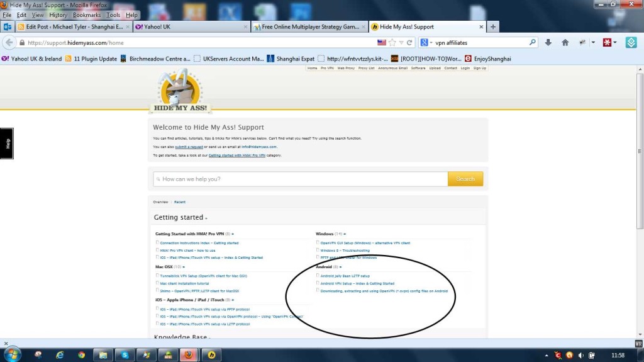The width and height of the screenshot is (644, 362).
Task: Go to the Firefox home page icon
Action: click(x=565, y=43)
